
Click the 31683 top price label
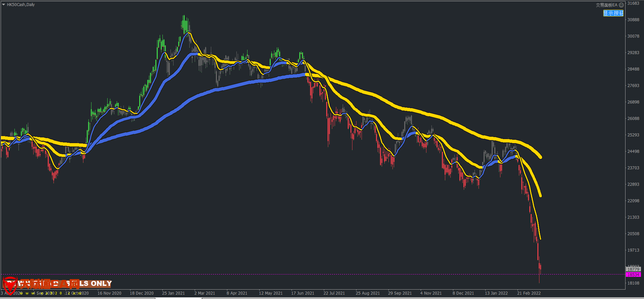click(x=633, y=3)
